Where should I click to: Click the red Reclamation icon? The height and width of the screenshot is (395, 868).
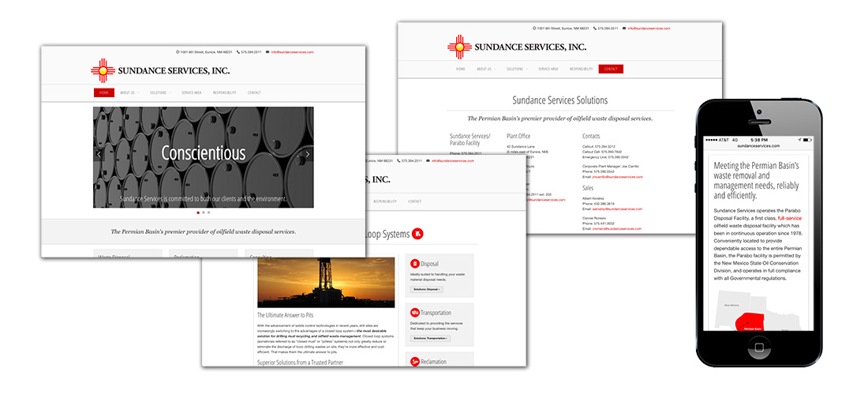(x=414, y=362)
